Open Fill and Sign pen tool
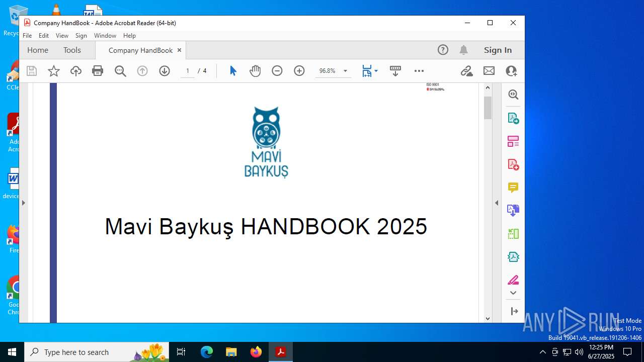This screenshot has width=644, height=362. pyautogui.click(x=513, y=280)
